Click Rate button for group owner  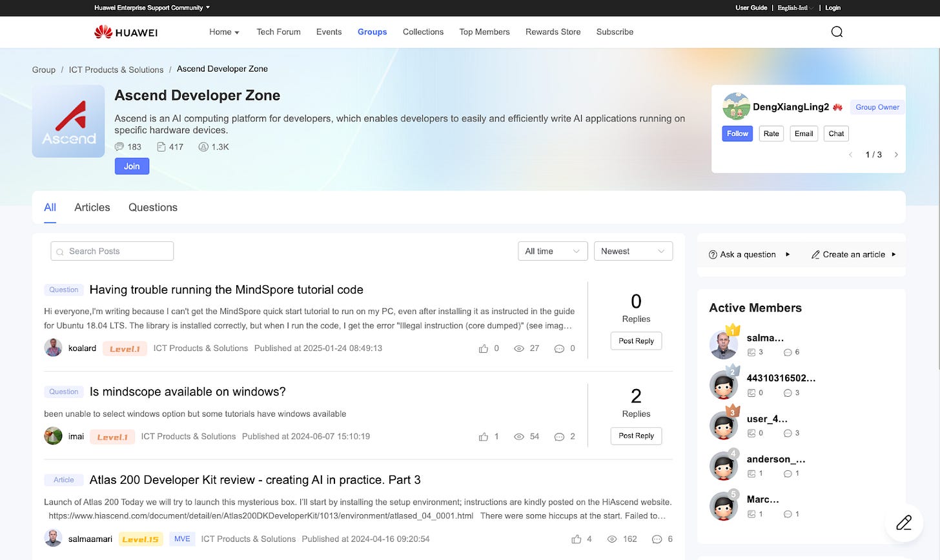click(771, 134)
